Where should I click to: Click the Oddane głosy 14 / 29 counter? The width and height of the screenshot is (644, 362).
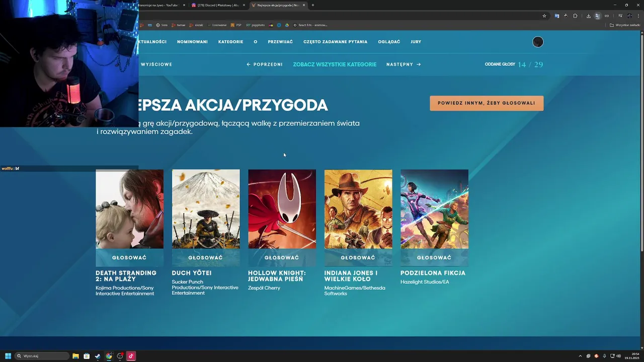pyautogui.click(x=514, y=64)
